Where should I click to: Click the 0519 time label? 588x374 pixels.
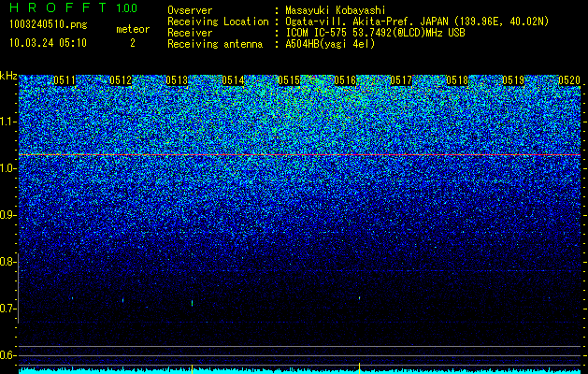pyautogui.click(x=513, y=80)
